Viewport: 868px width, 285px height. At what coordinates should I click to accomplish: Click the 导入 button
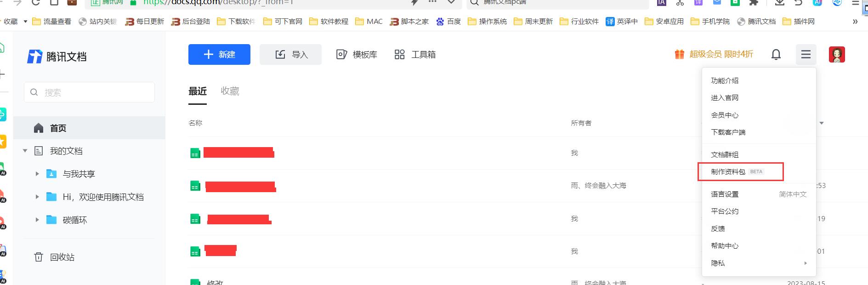pos(290,55)
